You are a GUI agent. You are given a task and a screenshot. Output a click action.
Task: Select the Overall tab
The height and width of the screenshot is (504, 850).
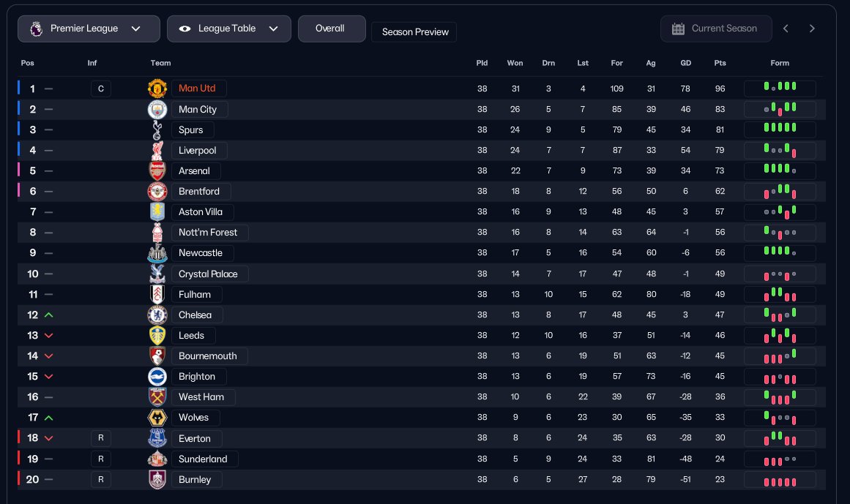[331, 29]
